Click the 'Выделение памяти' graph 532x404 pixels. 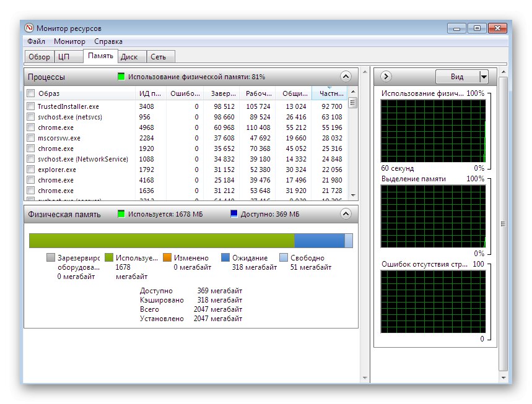(434, 217)
